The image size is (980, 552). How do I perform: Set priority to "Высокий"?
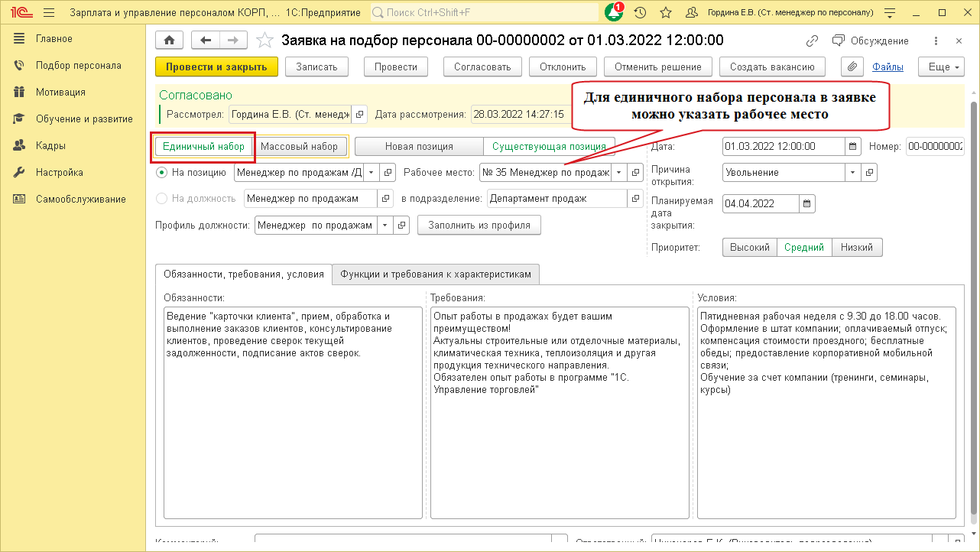point(749,247)
